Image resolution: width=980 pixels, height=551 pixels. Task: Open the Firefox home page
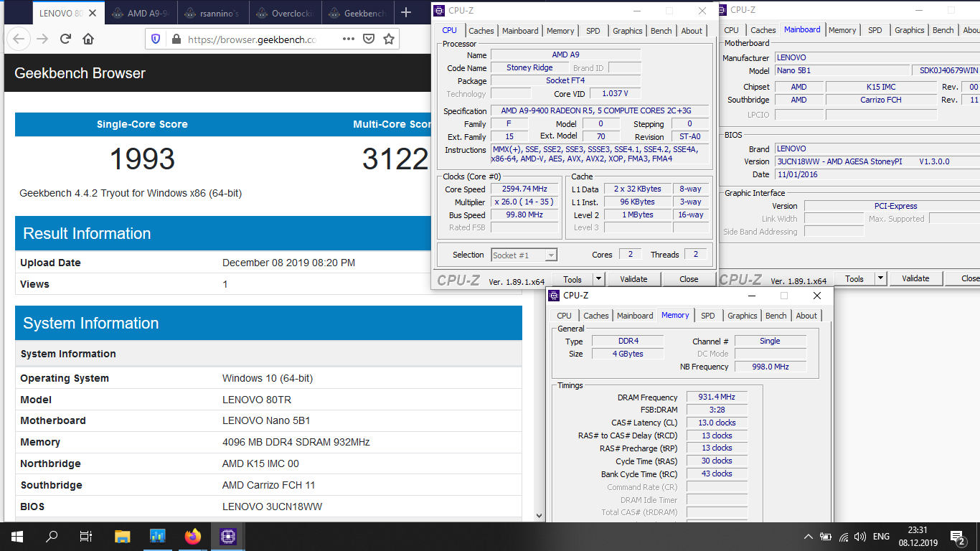click(88, 39)
